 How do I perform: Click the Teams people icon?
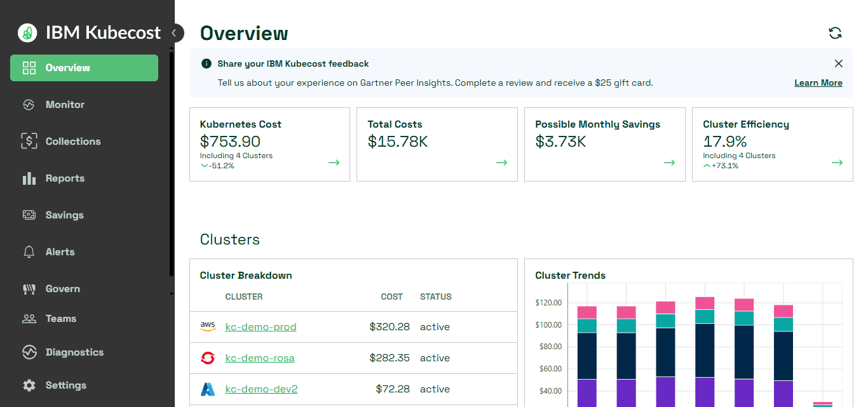pyautogui.click(x=29, y=319)
